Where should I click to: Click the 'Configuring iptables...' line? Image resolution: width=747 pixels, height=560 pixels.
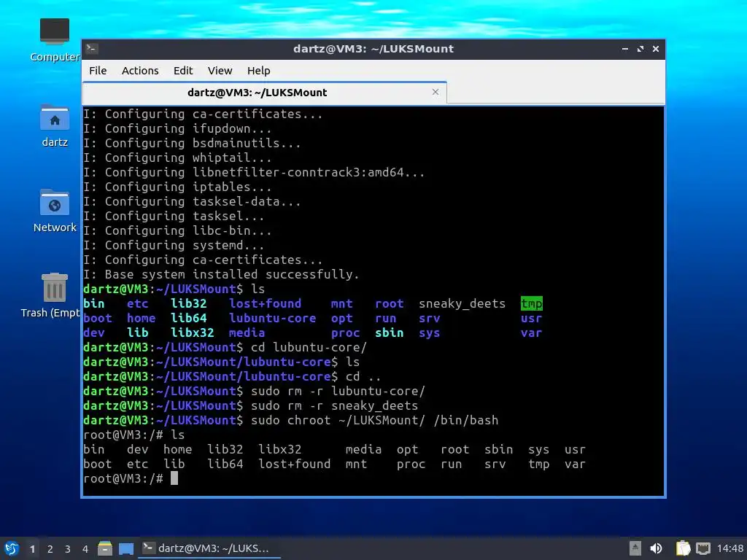[x=178, y=187]
